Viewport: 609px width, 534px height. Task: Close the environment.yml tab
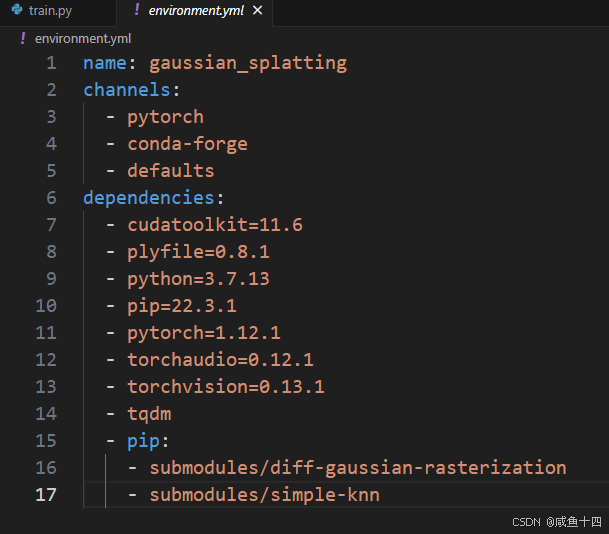pyautogui.click(x=258, y=10)
